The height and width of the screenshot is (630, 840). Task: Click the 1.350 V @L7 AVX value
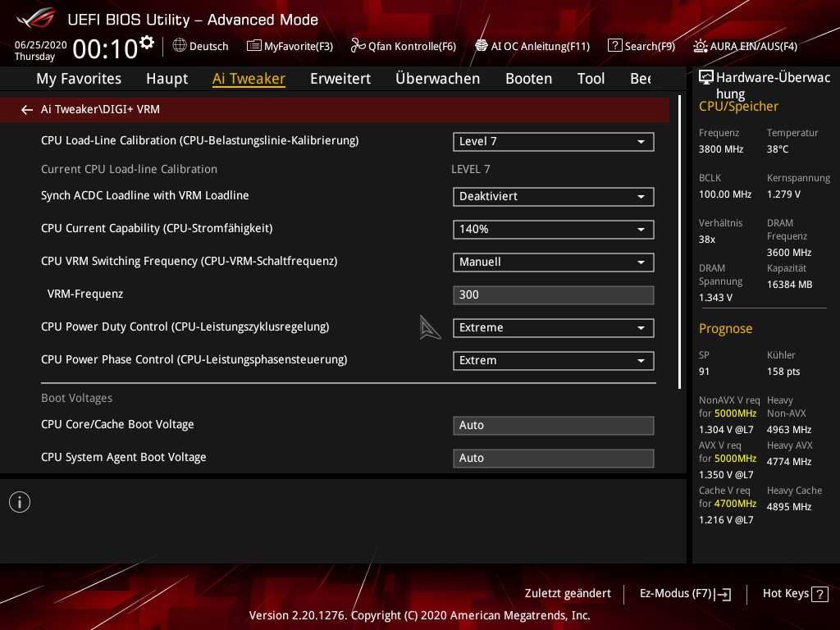726,475
